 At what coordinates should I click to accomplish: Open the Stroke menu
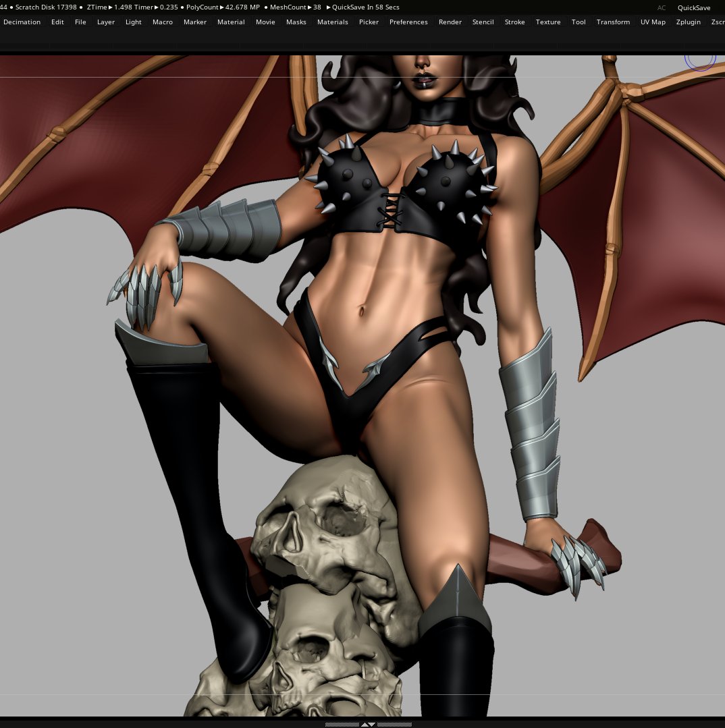tap(514, 22)
